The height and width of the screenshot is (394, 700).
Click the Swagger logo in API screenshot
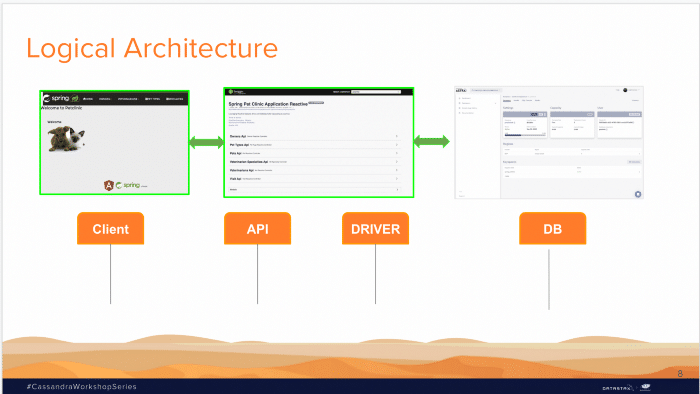pos(237,92)
